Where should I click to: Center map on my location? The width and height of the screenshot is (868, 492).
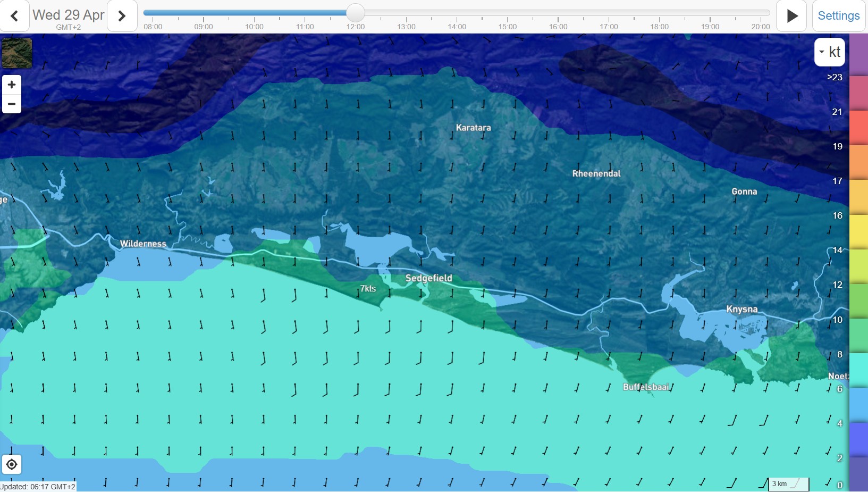12,464
